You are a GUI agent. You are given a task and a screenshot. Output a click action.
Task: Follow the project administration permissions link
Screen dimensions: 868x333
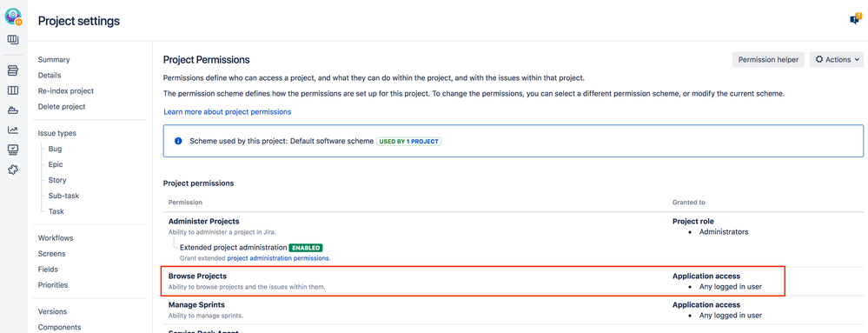278,258
